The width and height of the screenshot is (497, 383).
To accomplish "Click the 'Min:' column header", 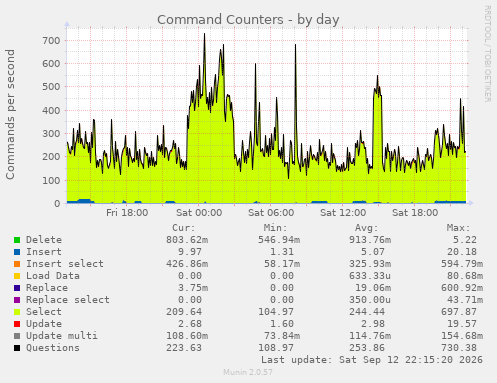I will [275, 228].
